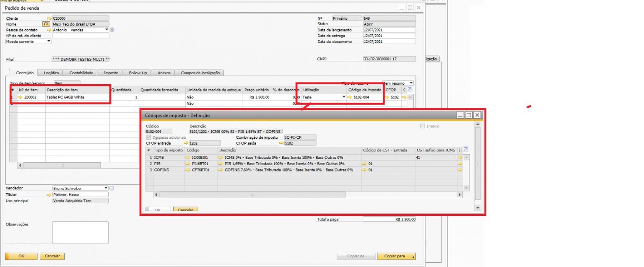Click link arrow next to Titular Plattner, Hasso
This screenshot has width=644, height=267.
[x=49, y=195]
